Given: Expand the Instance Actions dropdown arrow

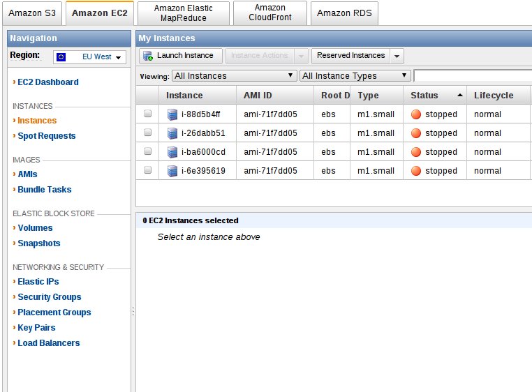Looking at the screenshot, I should (x=301, y=56).
